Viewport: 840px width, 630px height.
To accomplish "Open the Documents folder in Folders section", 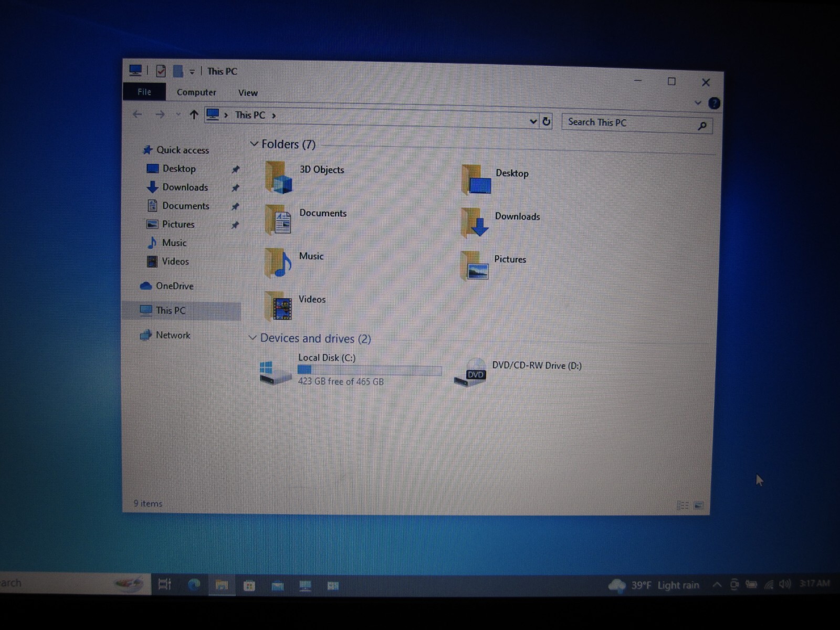I will tap(306, 219).
